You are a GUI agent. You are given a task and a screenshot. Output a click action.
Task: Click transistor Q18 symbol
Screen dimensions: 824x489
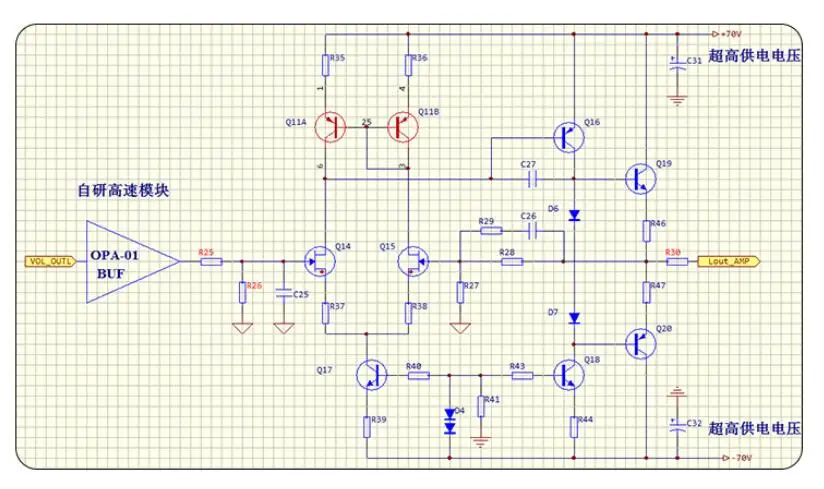click(569, 375)
